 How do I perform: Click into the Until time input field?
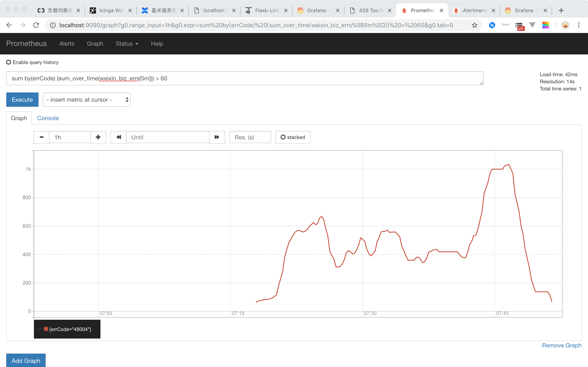(168, 137)
